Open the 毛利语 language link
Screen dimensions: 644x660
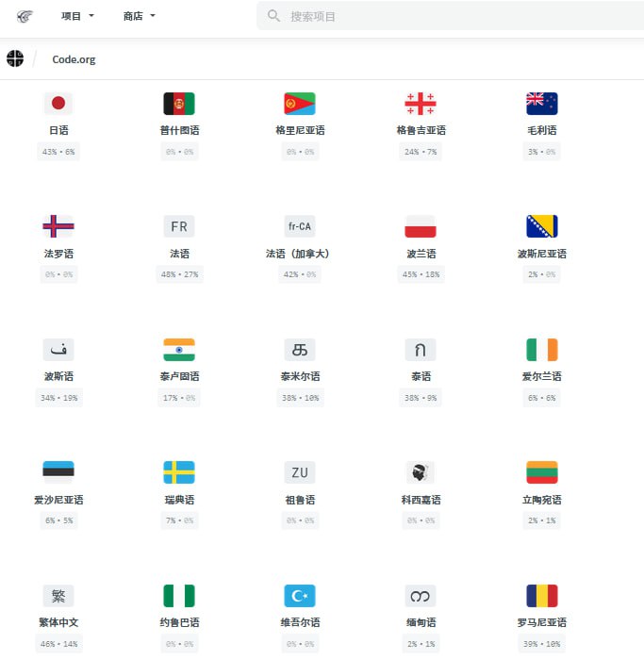542,130
